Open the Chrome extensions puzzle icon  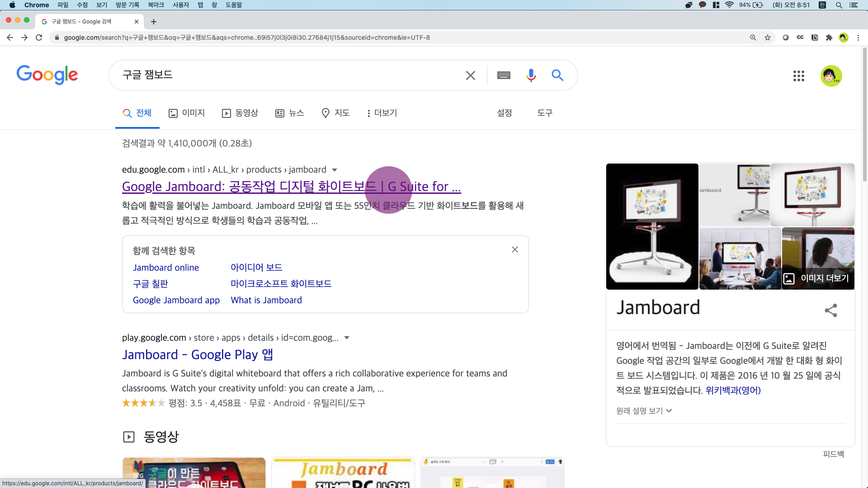[x=829, y=38]
